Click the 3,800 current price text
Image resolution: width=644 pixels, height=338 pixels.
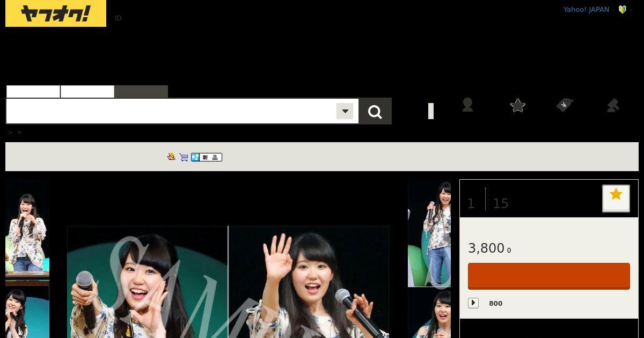486,248
